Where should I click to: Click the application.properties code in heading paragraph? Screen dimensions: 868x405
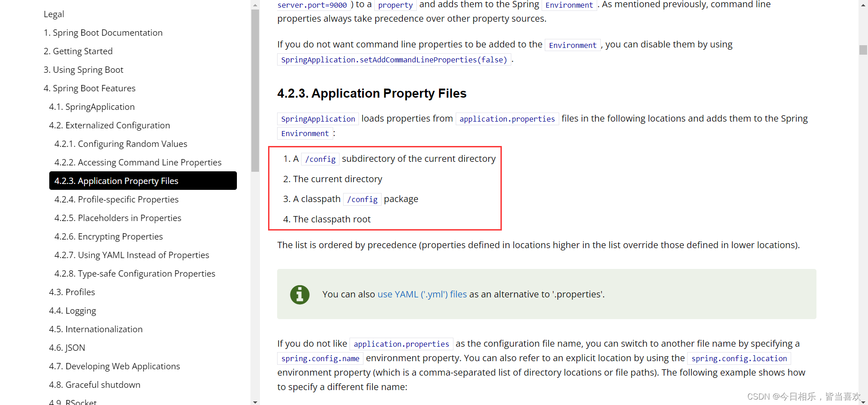click(507, 119)
